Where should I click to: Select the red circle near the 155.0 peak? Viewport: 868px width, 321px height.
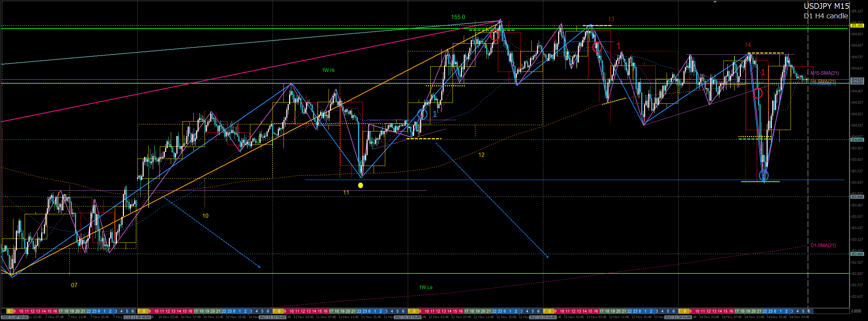[x=495, y=35]
